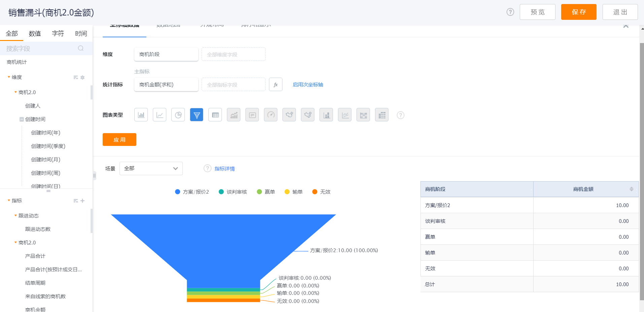Collapse the 跟进动态 metrics group

pyautogui.click(x=15, y=216)
